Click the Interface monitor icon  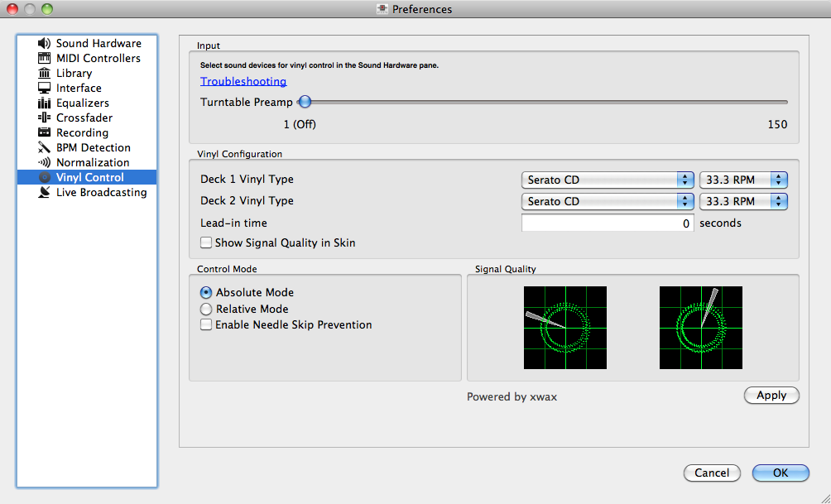(x=45, y=88)
